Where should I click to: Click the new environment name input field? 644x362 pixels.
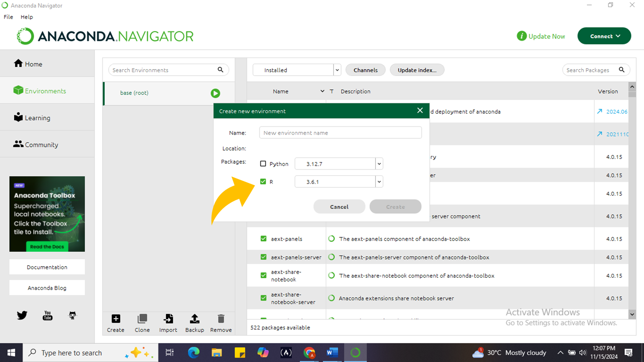(340, 133)
